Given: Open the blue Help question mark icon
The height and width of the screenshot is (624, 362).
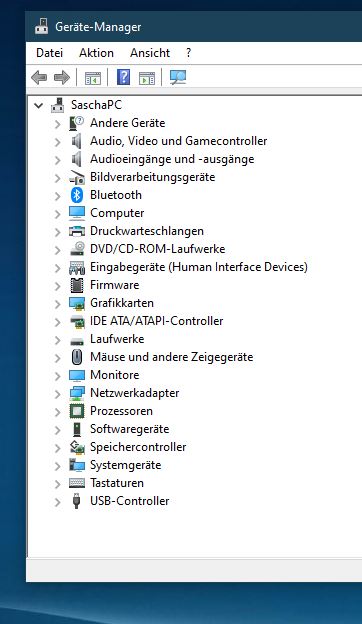Looking at the screenshot, I should coord(123,77).
